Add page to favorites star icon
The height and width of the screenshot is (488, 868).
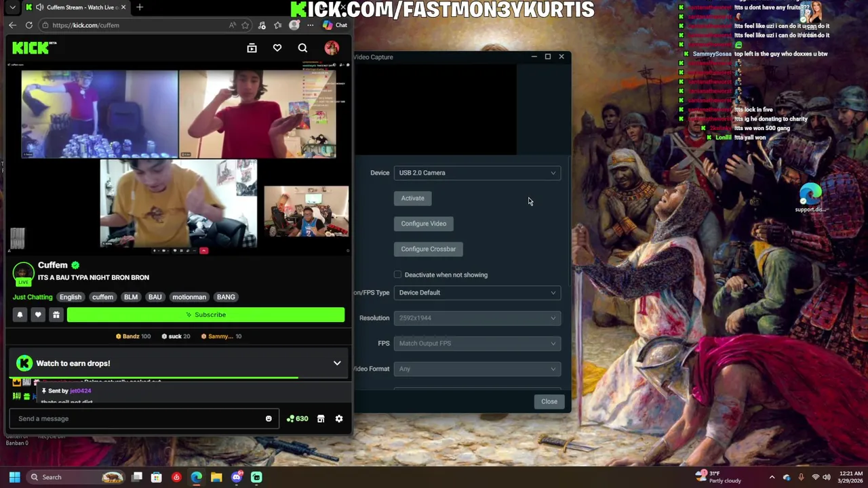[x=245, y=25]
